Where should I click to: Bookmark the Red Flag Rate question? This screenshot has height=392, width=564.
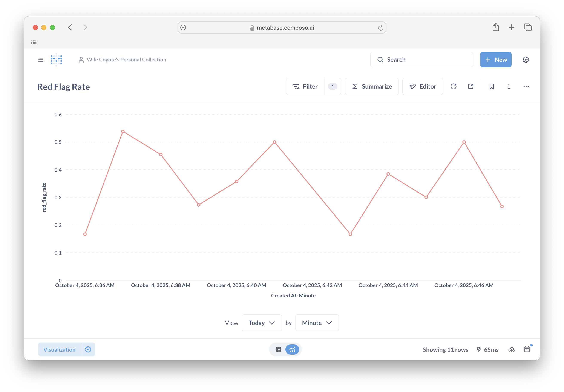tap(492, 86)
